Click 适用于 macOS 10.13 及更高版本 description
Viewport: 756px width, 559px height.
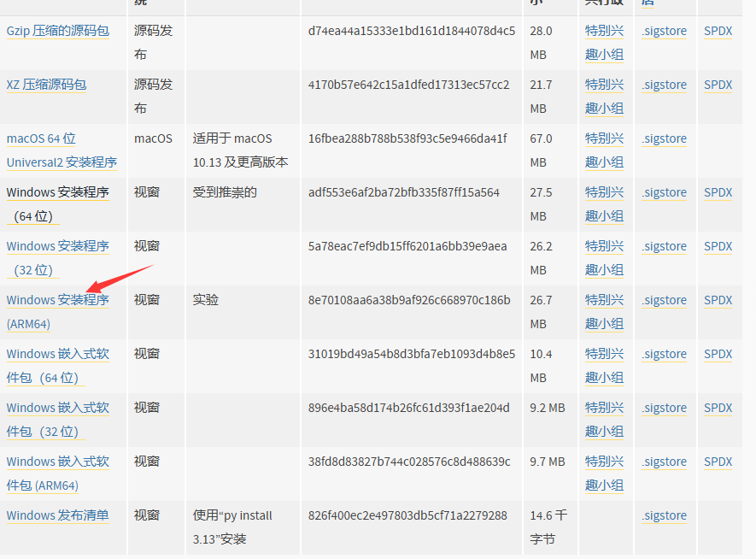[x=241, y=150]
